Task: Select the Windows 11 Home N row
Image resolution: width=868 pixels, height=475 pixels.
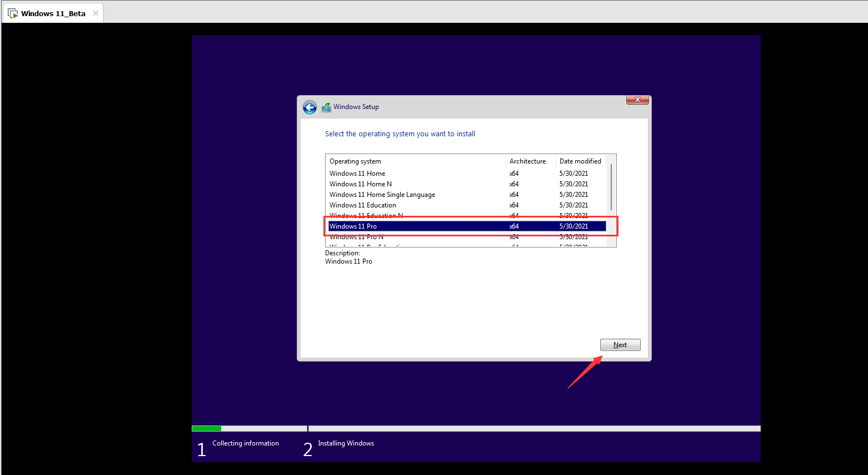Action: [x=467, y=184]
